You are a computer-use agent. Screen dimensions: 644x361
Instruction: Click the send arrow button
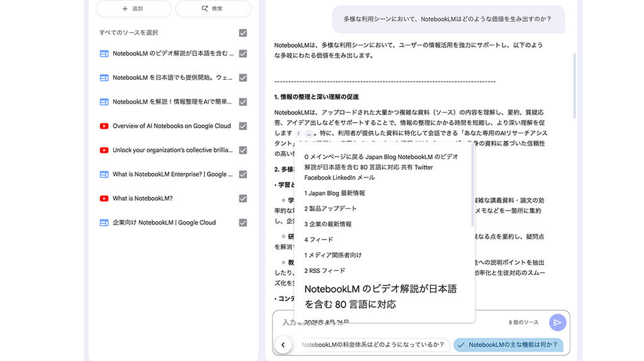pos(557,323)
